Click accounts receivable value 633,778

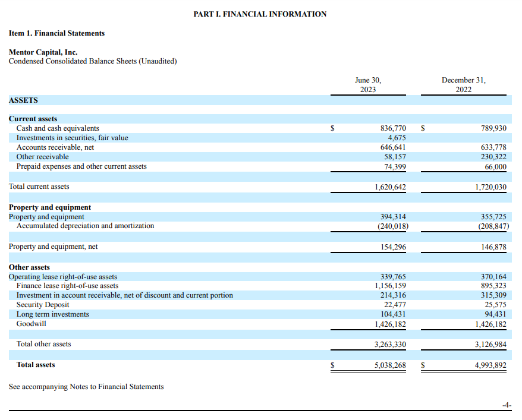493,147
